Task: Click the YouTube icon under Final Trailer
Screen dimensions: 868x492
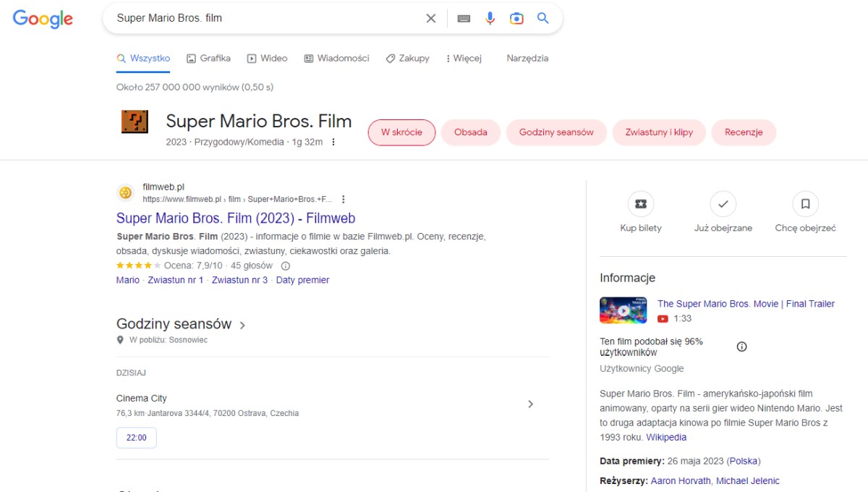Action: [661, 318]
